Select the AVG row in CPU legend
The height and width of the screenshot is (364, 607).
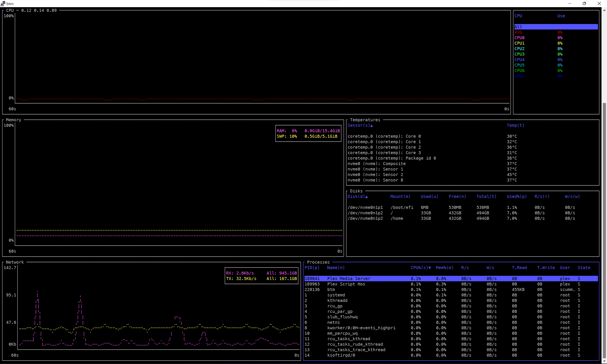(556, 32)
